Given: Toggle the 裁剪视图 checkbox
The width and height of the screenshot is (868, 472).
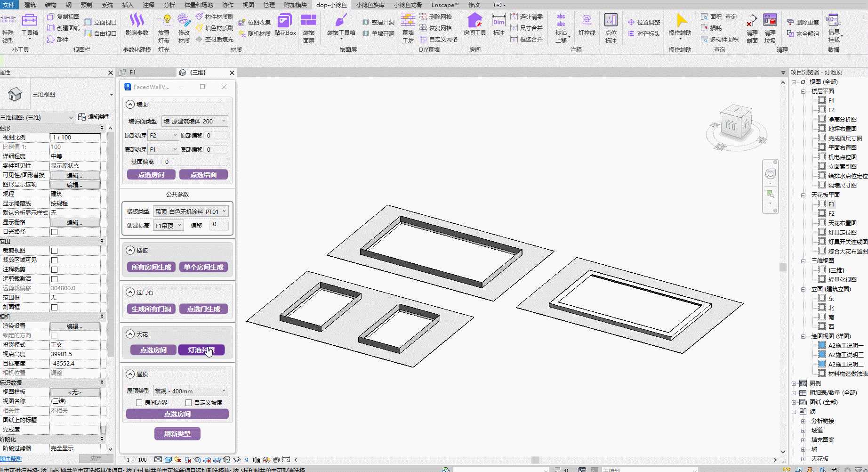Looking at the screenshot, I should [x=54, y=251].
